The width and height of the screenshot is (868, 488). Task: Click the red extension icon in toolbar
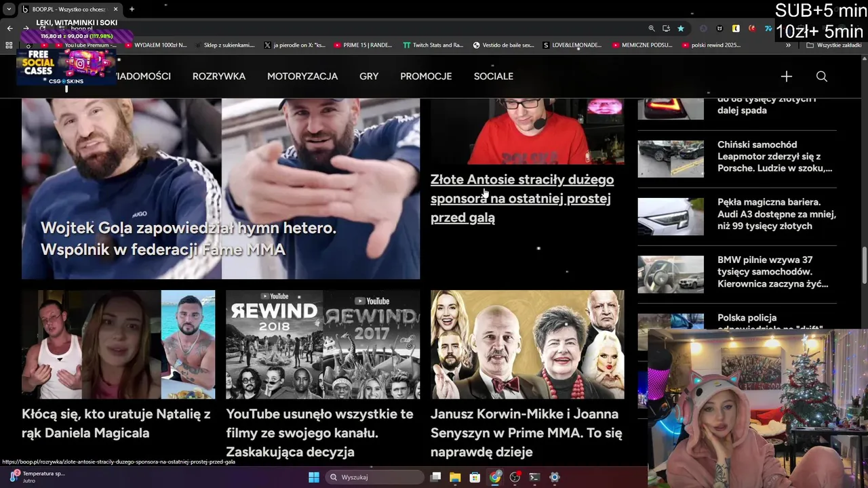point(752,28)
